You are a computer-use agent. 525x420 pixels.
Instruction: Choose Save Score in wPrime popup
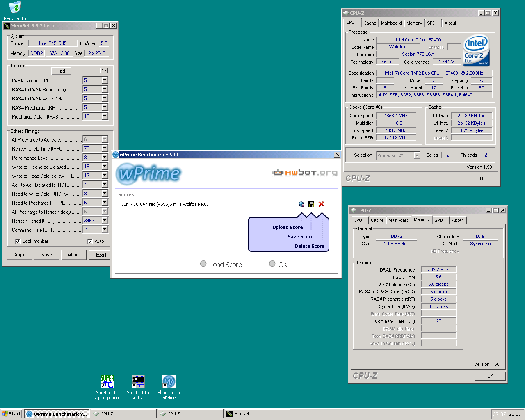click(300, 237)
